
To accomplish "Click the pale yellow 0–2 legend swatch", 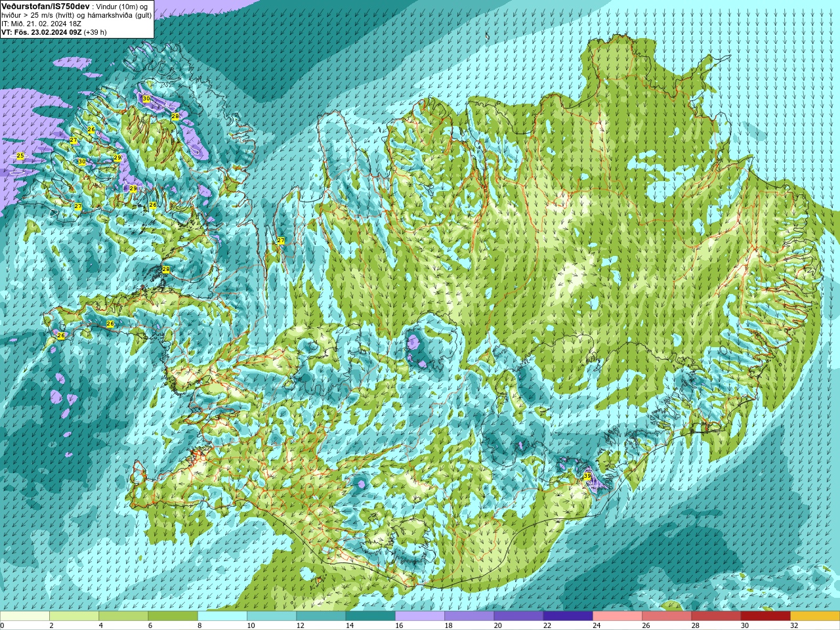I will (x=25, y=616).
